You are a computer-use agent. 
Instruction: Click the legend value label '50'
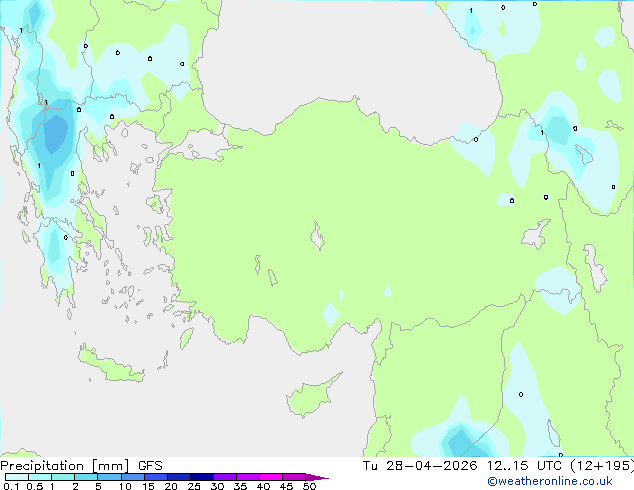coord(309,486)
